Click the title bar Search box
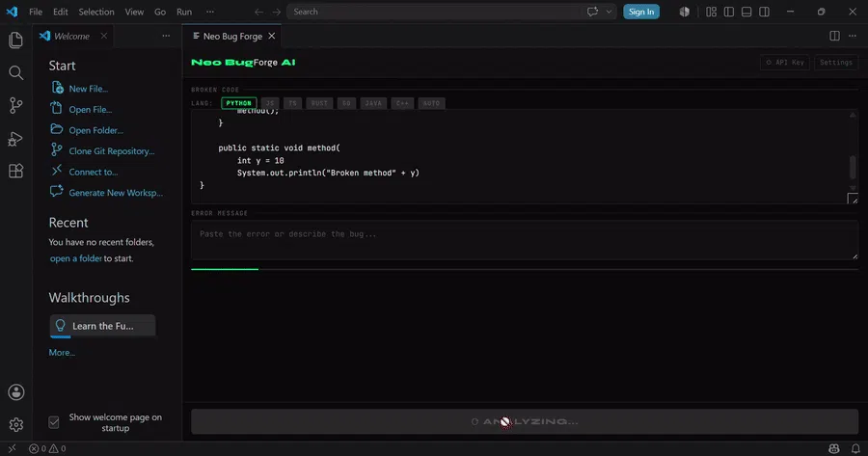Viewport: 868px width, 456px height. [x=453, y=12]
